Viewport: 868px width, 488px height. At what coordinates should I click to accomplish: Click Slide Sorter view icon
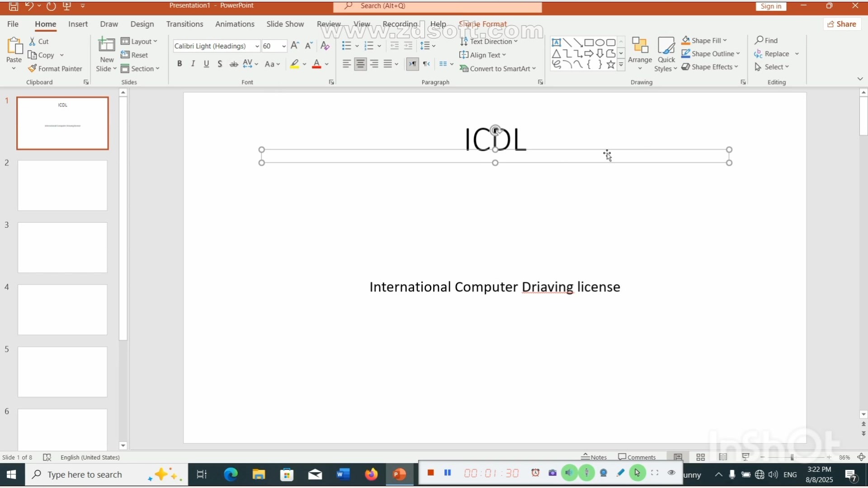point(700,457)
